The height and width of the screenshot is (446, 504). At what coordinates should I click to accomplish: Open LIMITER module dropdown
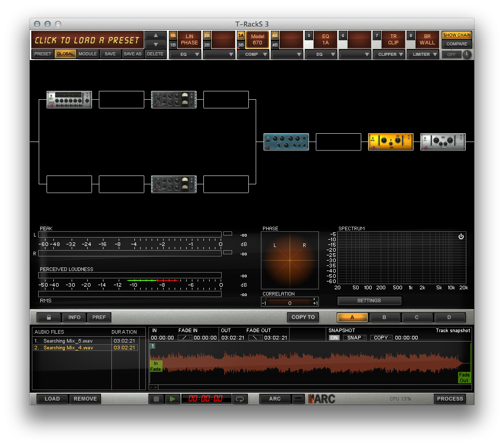pos(423,55)
